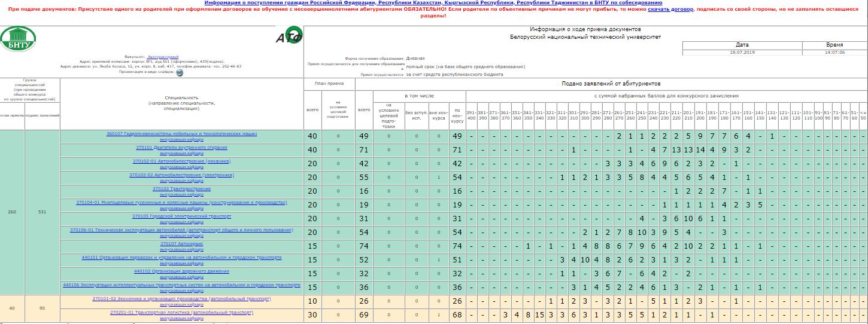The width and height of the screenshot is (868, 324).
Task: Open 'выпускающая кафедра' under 440102 Организация дорожного движения
Action: [181, 276]
